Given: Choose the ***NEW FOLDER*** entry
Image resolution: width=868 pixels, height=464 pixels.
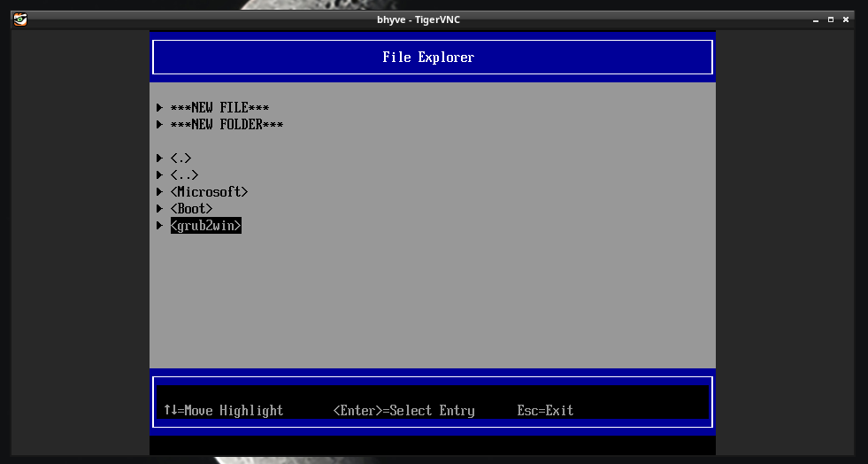Looking at the screenshot, I should click(227, 125).
